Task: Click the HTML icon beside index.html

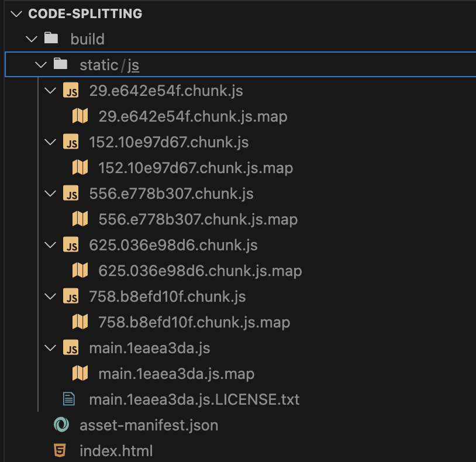Action: tap(61, 450)
